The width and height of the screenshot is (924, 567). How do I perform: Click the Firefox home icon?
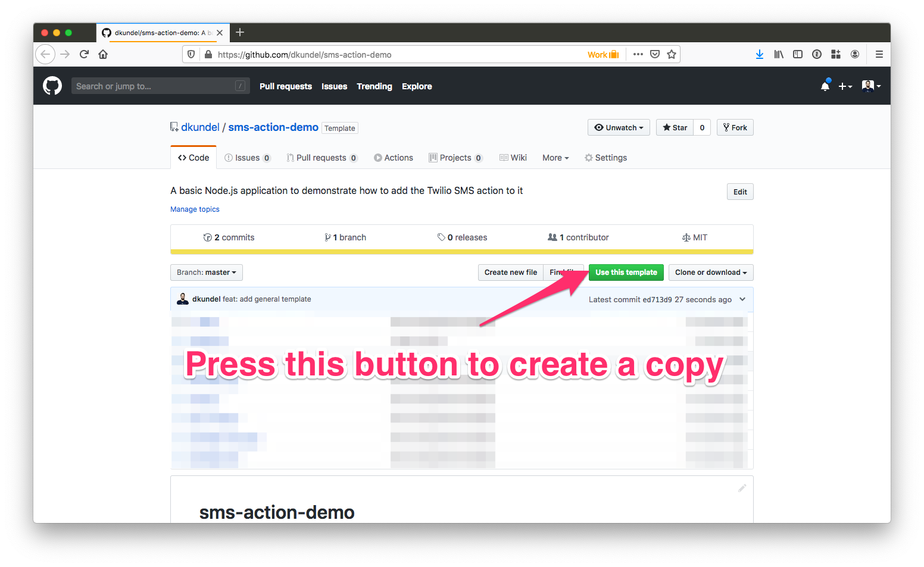[x=103, y=54]
